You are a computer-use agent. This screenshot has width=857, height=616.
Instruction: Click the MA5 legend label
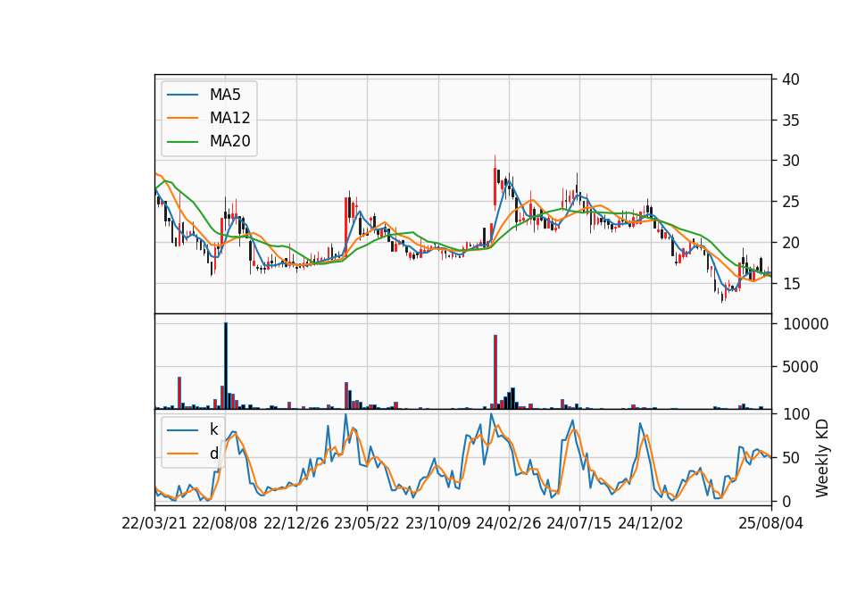tap(225, 95)
